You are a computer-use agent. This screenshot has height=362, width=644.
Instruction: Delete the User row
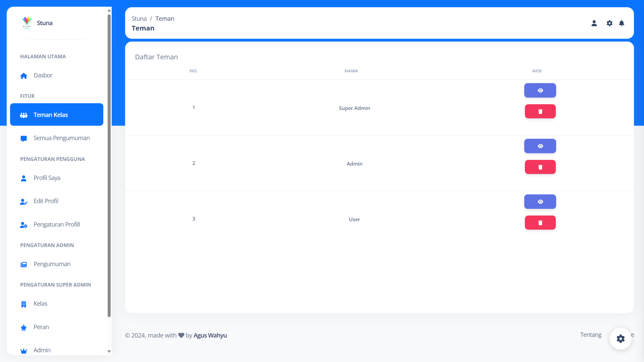pyautogui.click(x=540, y=223)
